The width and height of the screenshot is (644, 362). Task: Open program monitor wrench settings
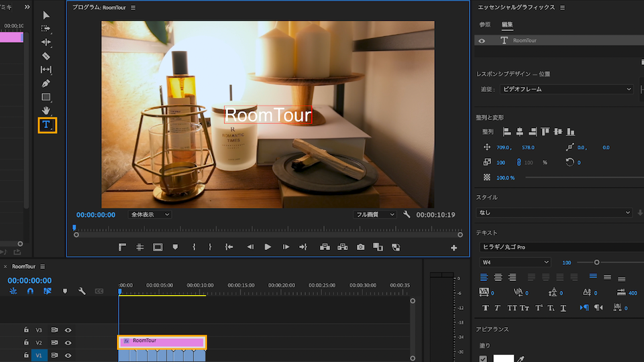tap(407, 215)
